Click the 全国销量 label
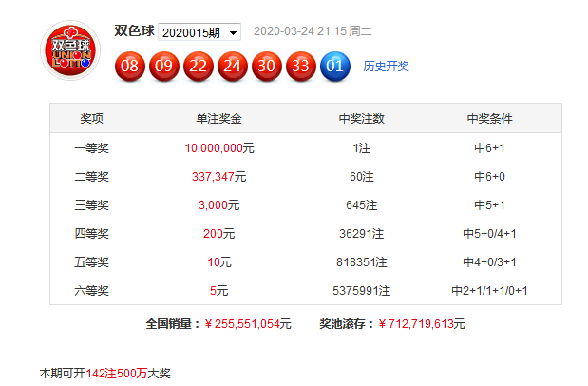588x386 pixels. click(169, 323)
